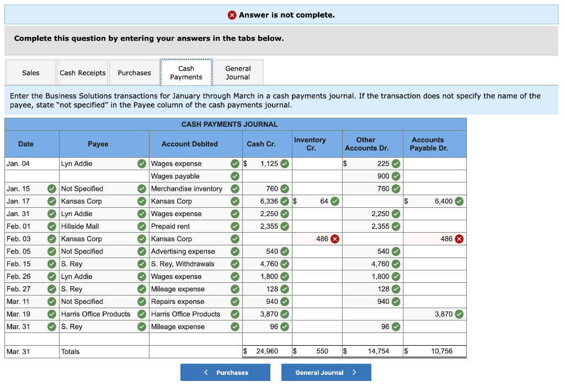Click green check beside Prepaid rent account
565x392 pixels.
(235, 227)
